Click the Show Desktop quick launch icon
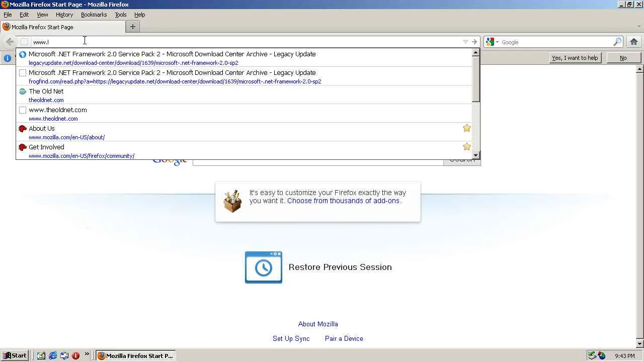Screen dimensions: 644x362 pos(41,355)
